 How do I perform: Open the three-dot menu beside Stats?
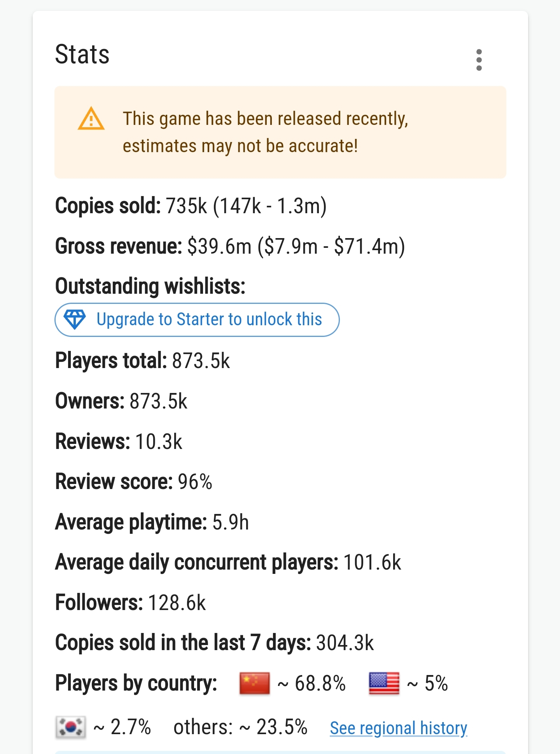(479, 60)
